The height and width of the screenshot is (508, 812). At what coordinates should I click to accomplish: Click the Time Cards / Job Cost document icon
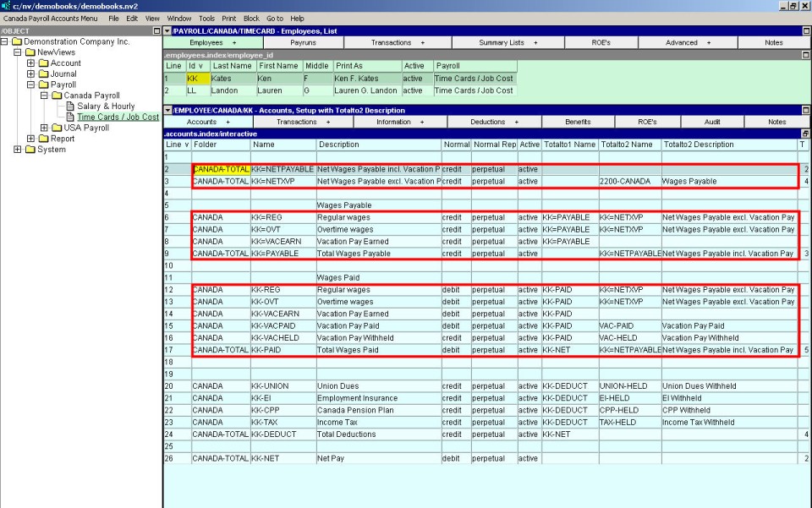(x=71, y=117)
